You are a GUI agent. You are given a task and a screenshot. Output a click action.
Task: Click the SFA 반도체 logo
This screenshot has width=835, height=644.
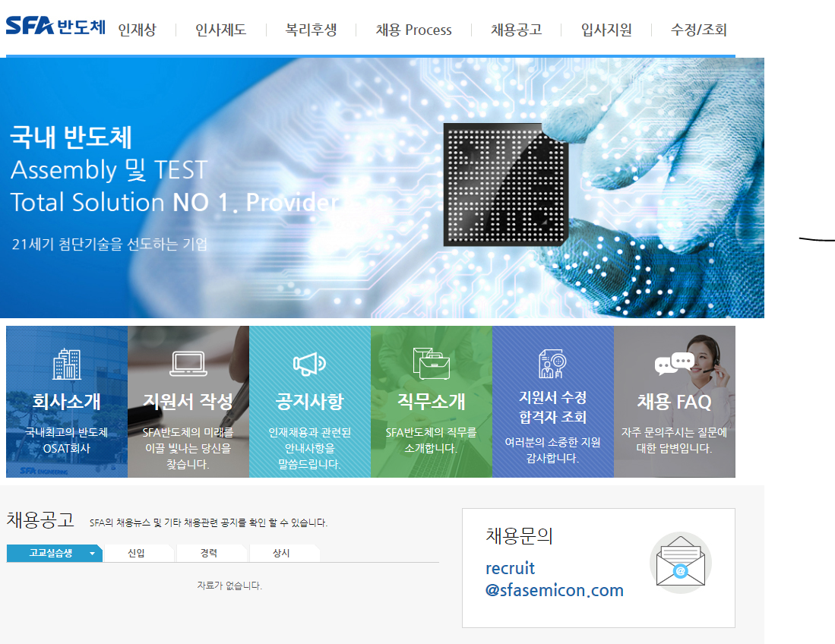55,26
